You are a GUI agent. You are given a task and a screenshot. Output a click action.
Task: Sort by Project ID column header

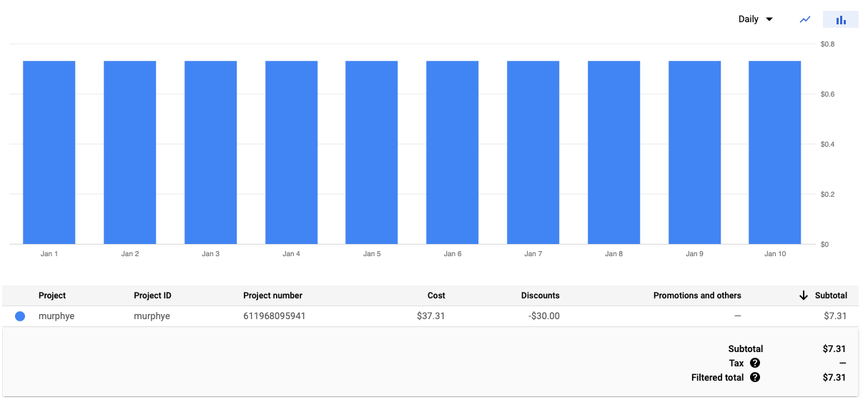(152, 296)
